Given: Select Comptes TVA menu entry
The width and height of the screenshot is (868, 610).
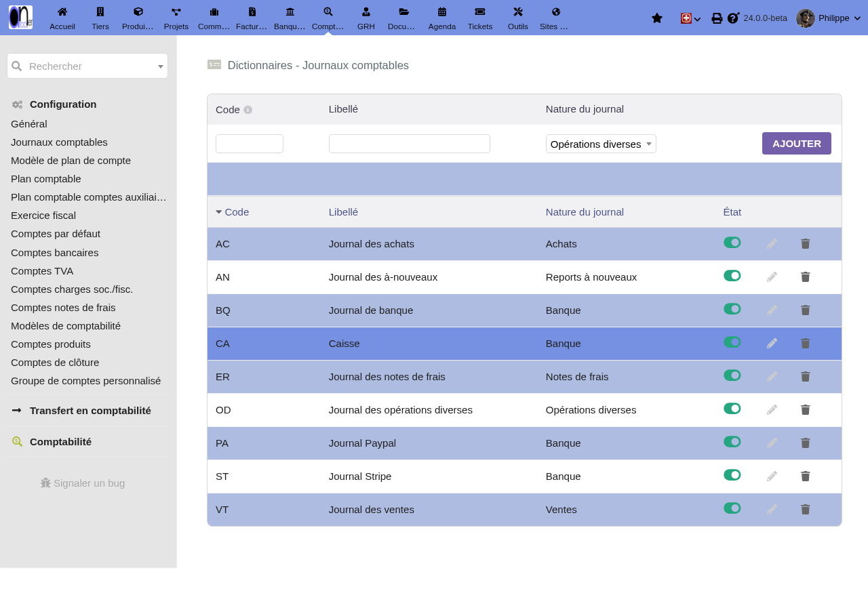Looking at the screenshot, I should point(42,271).
